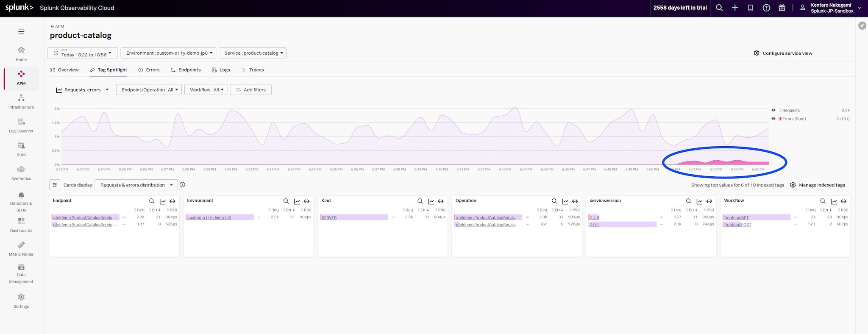Toggle visibility of Errors (Root) series

pos(773,119)
